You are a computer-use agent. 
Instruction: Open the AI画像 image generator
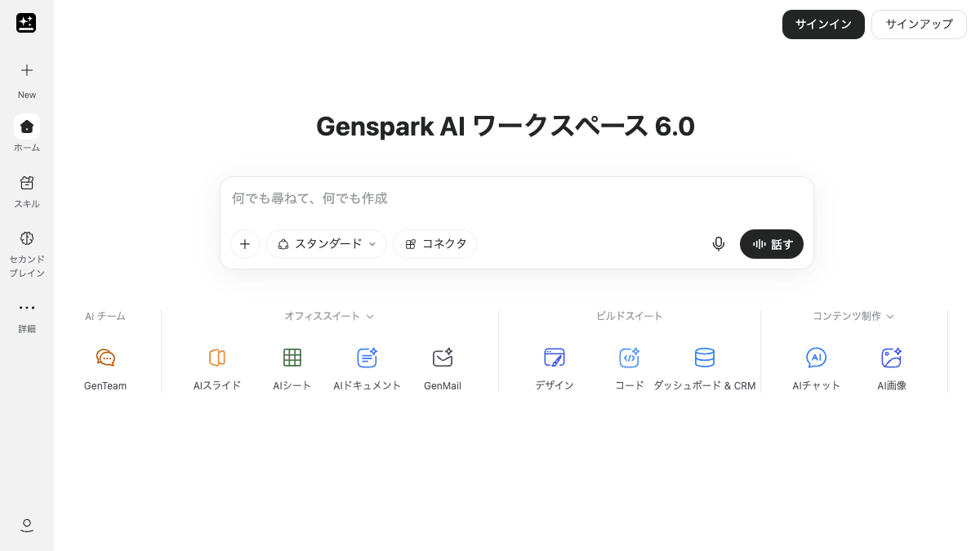pyautogui.click(x=892, y=358)
